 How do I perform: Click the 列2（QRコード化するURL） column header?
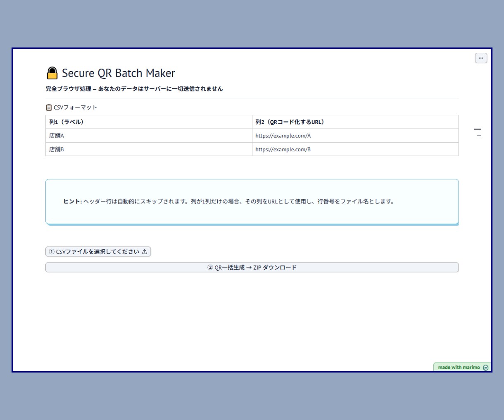click(355, 122)
